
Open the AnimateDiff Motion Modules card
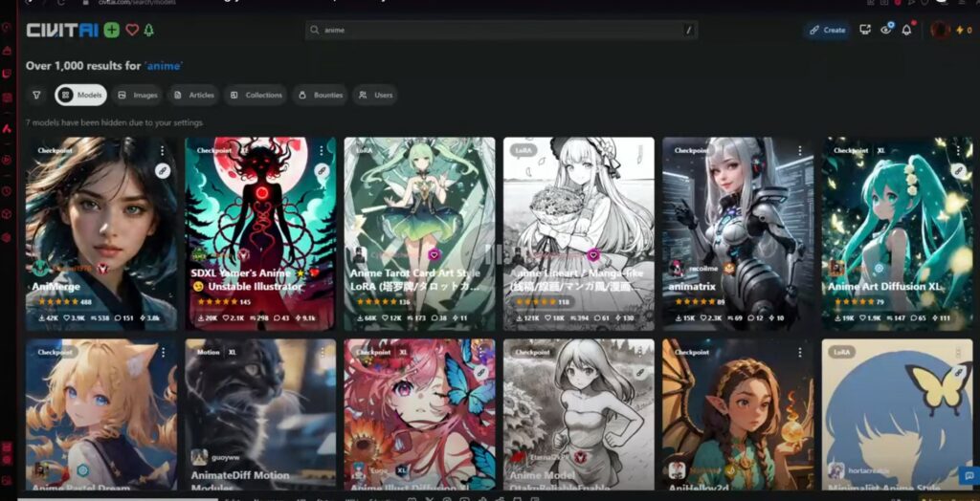[260, 415]
